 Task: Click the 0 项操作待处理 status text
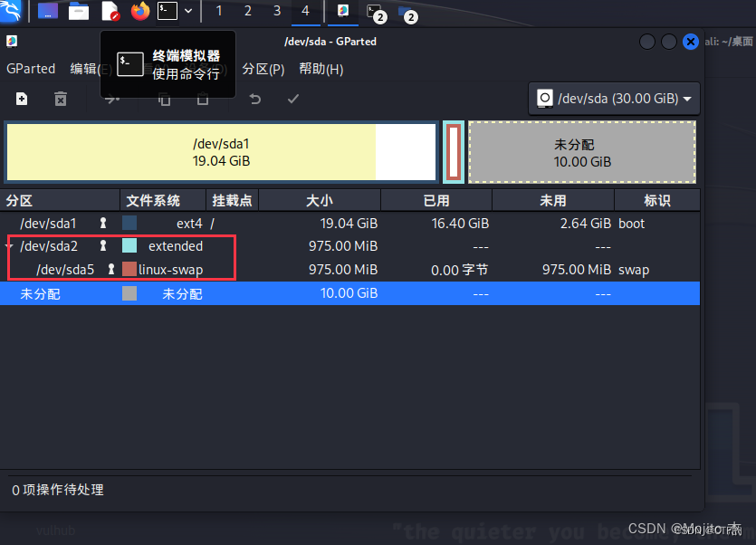tap(58, 490)
